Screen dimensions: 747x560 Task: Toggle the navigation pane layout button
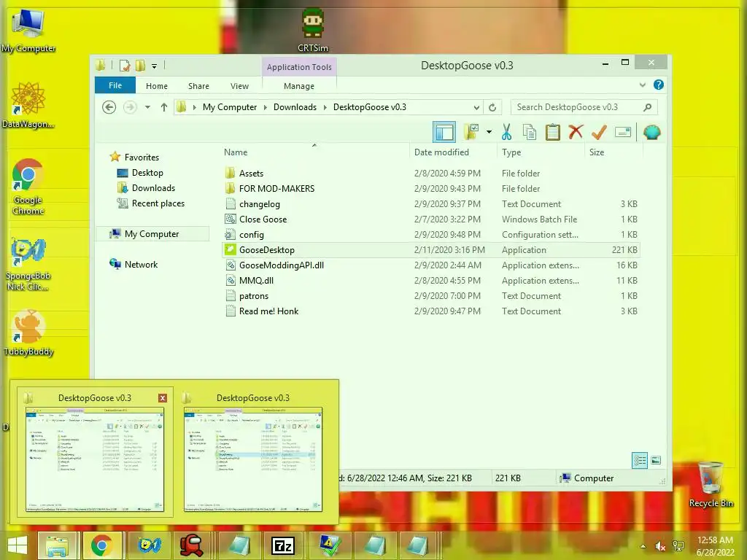(444, 133)
